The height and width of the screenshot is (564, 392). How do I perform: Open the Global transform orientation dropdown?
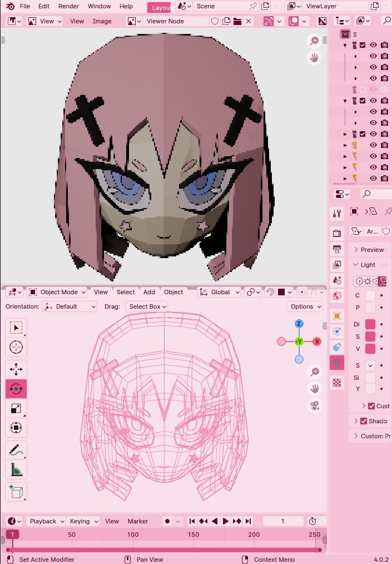pos(220,292)
